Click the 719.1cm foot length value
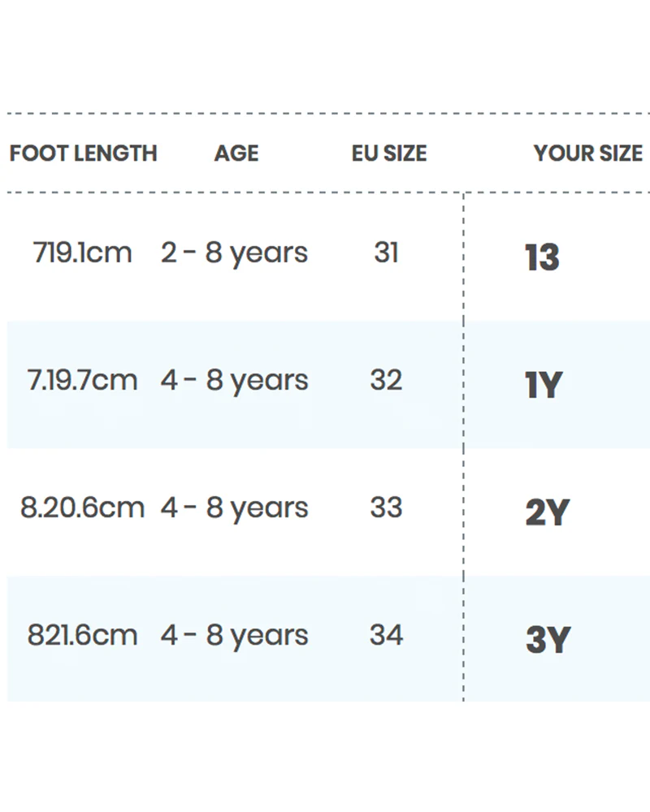Screen dimensions: 650x812 pyautogui.click(x=82, y=253)
